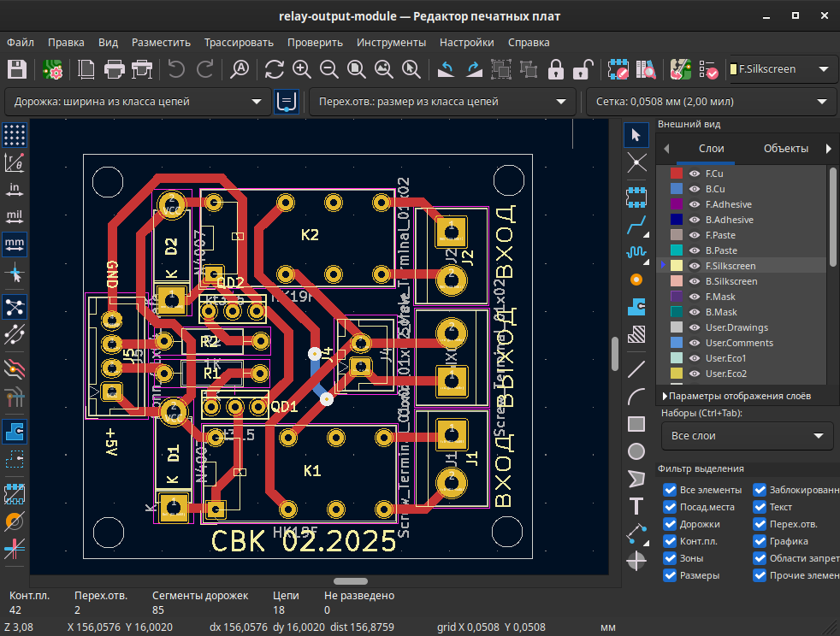Select the add filled zone tool
The image size is (840, 636).
click(636, 307)
